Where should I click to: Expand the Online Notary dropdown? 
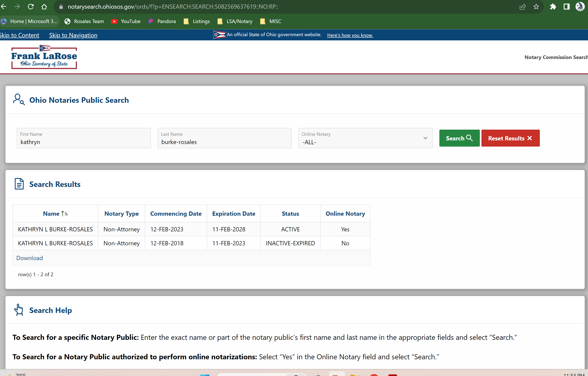click(x=365, y=138)
